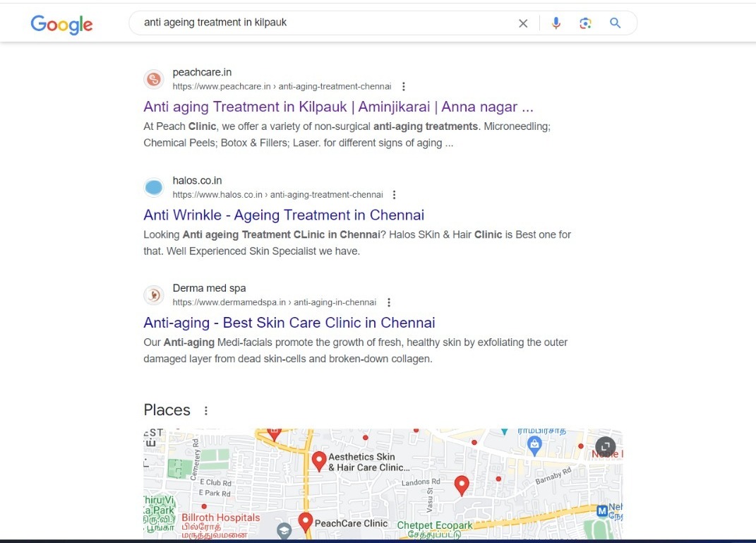
Task: Open more options for peachcare.in result
Action: point(404,86)
